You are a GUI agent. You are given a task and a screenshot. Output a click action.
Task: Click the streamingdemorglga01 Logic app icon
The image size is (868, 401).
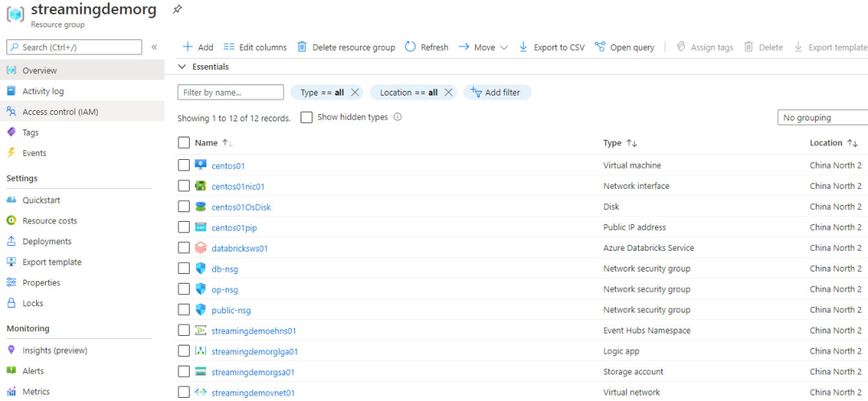point(200,351)
